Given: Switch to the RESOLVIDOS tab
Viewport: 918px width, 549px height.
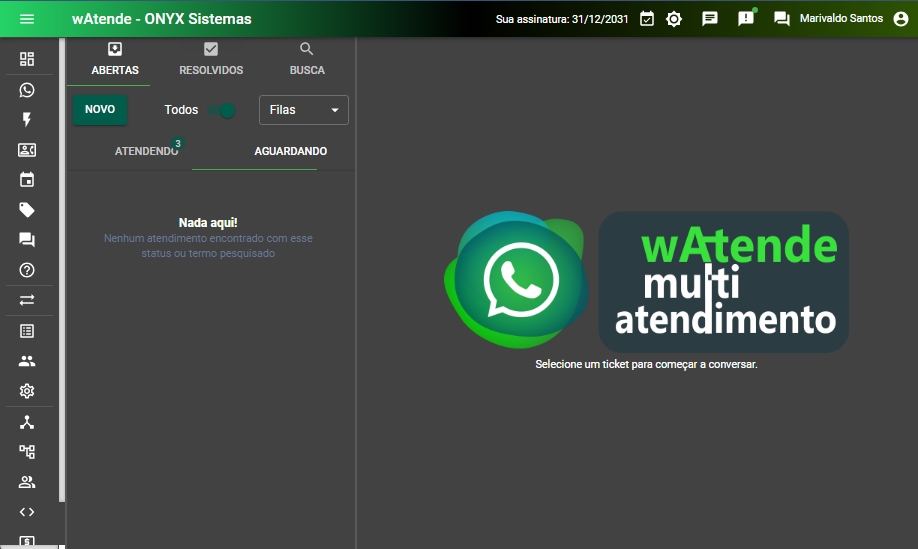Looking at the screenshot, I should (211, 60).
